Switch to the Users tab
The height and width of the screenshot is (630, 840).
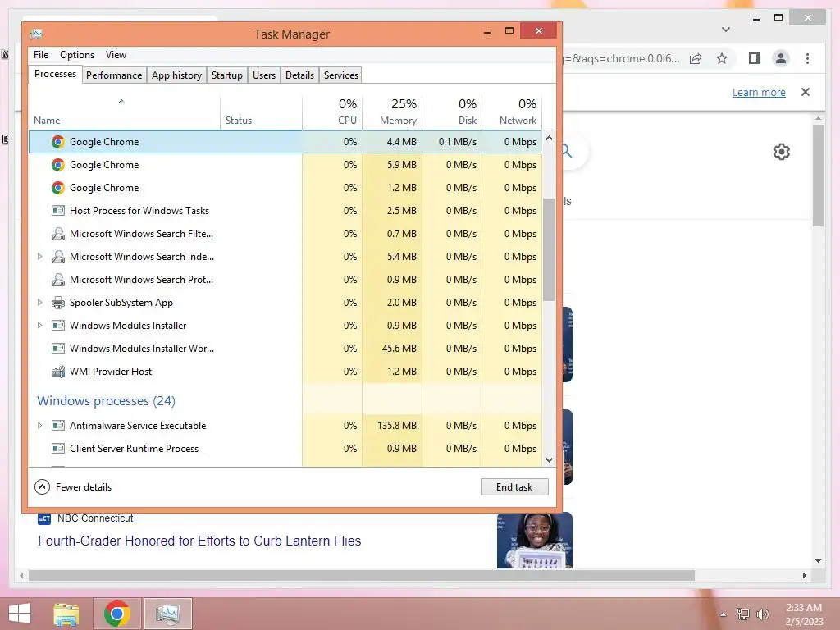[264, 75]
